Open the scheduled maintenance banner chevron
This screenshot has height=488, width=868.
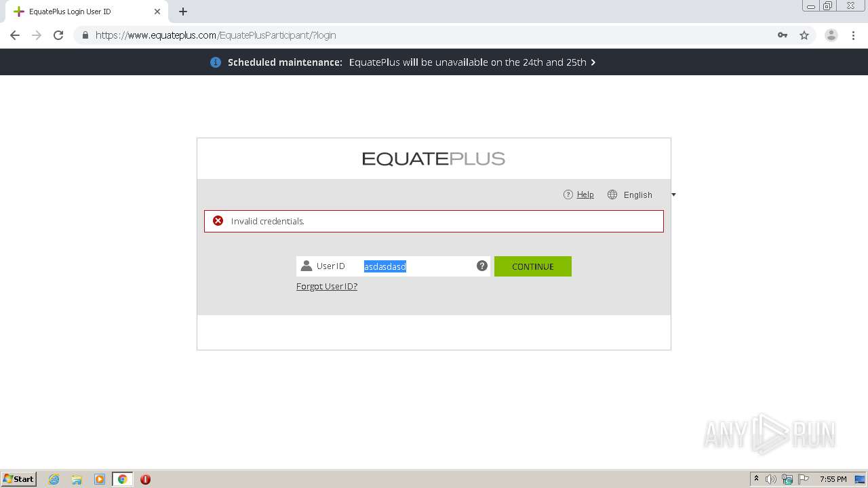593,62
